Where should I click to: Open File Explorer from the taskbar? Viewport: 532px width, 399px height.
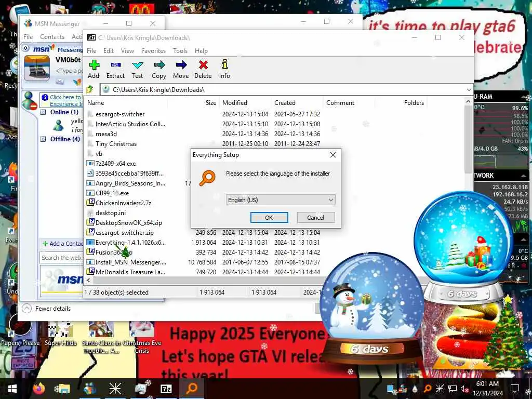(x=63, y=389)
